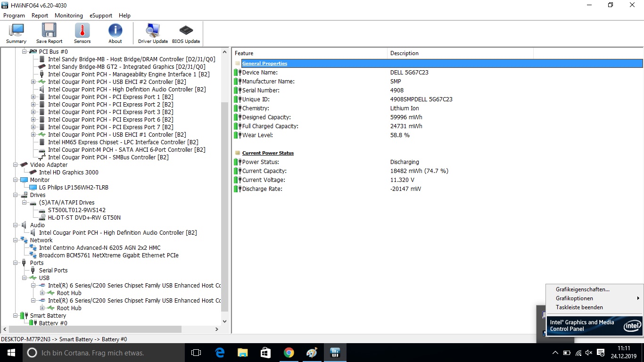Click the muted volume tray icon
The image size is (644, 362).
pos(589,352)
